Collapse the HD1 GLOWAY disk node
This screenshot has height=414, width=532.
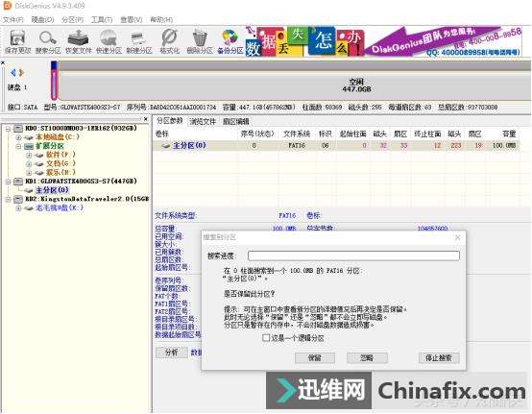coord(8,182)
